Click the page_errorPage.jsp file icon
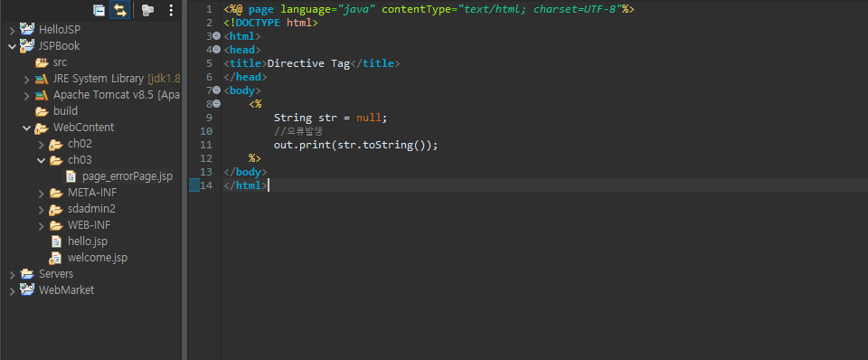This screenshot has width=868, height=360. [71, 176]
